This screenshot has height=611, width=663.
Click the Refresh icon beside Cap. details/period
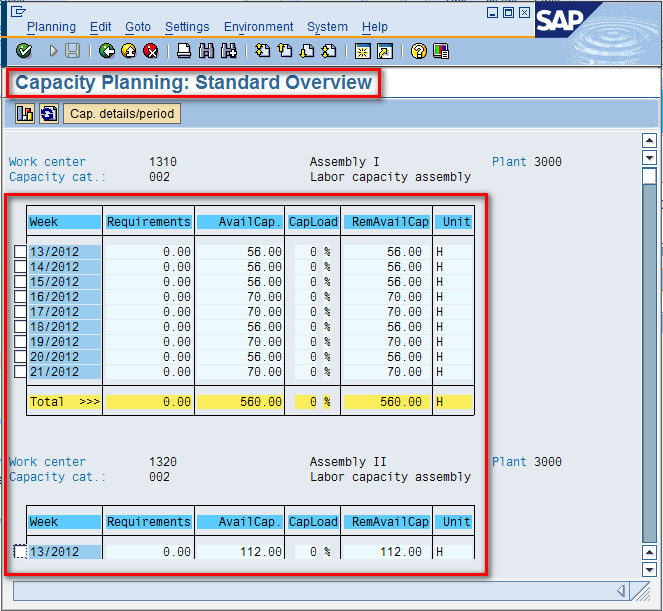[48, 114]
